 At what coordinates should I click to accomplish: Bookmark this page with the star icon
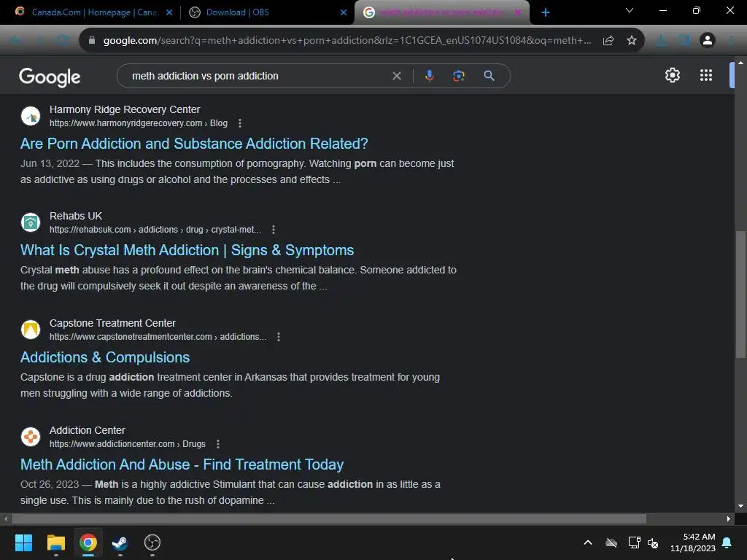[x=631, y=41]
